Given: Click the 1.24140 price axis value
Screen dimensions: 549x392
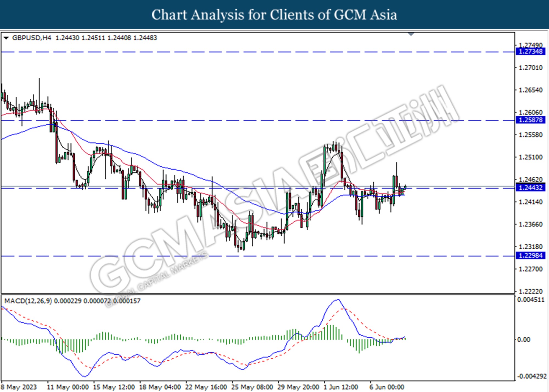Looking at the screenshot, I should (x=531, y=202).
